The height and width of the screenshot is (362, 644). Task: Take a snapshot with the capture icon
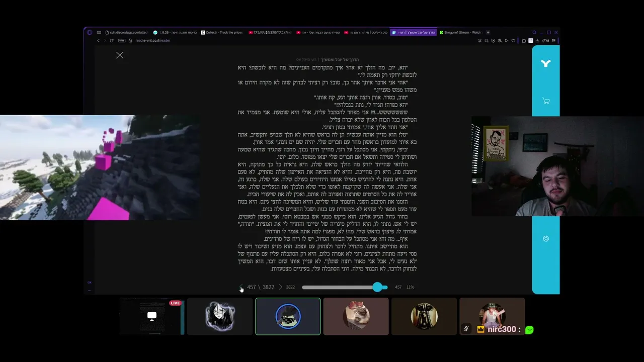(x=487, y=40)
